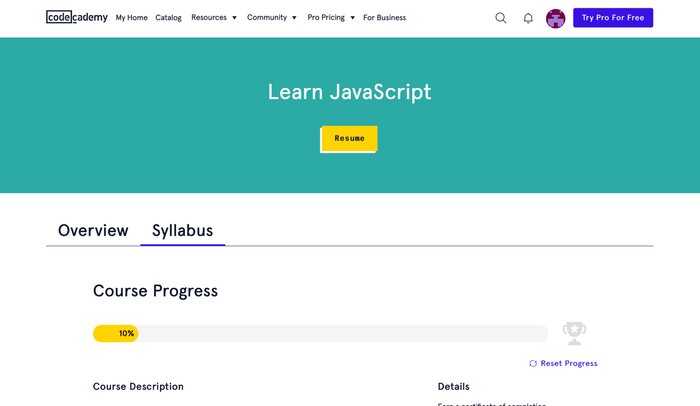Open the user profile avatar
The width and height of the screenshot is (700, 406).
[x=555, y=18]
